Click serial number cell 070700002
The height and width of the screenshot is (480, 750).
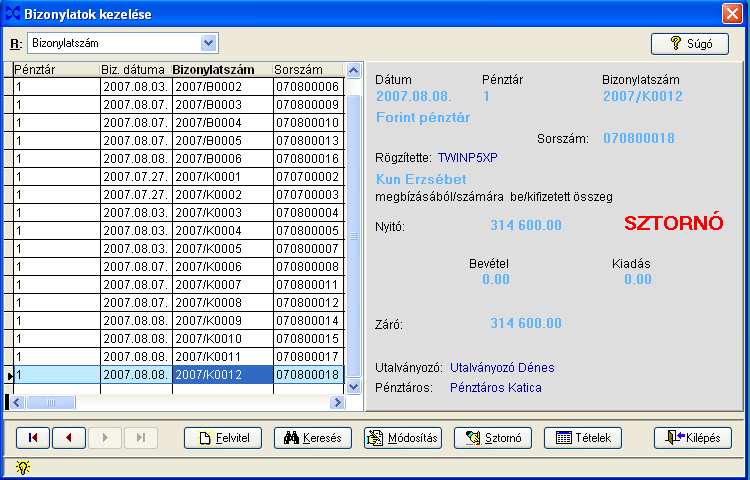309,177
